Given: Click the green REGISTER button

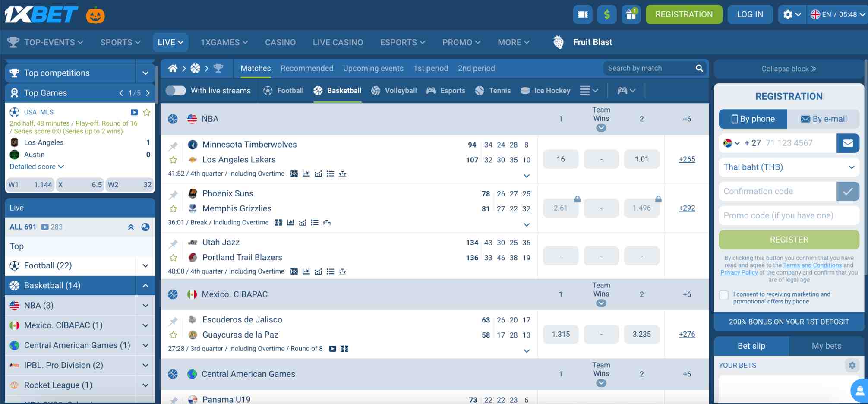Looking at the screenshot, I should pyautogui.click(x=789, y=240).
